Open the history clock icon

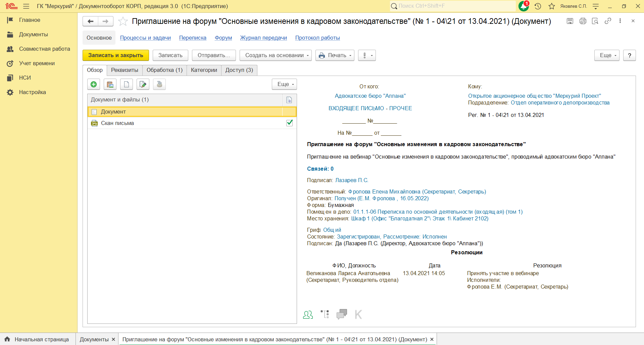tap(538, 6)
